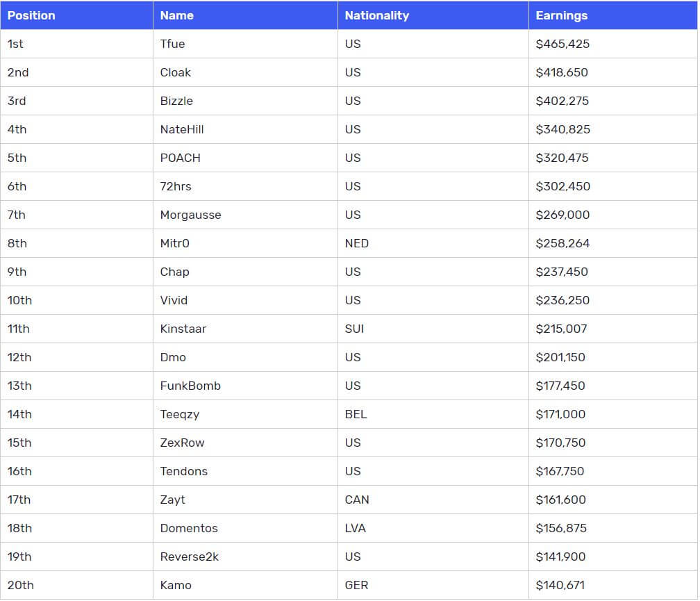The image size is (700, 601).
Task: Select the LVA nationality cell
Action: [355, 528]
